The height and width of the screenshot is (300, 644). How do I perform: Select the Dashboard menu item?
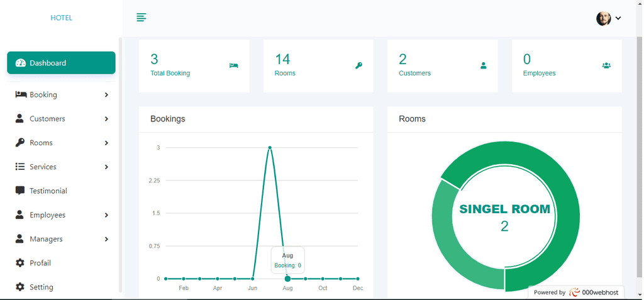click(x=61, y=63)
